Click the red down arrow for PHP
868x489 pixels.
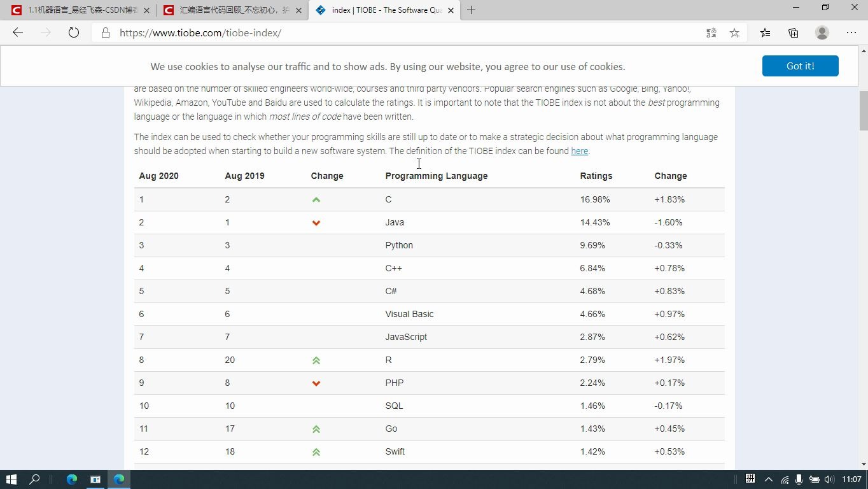(x=316, y=383)
